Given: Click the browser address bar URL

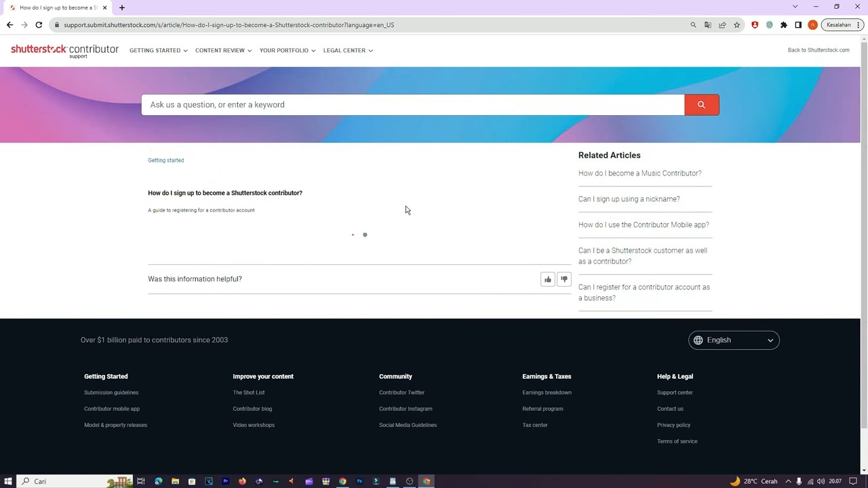Looking at the screenshot, I should click(x=229, y=25).
